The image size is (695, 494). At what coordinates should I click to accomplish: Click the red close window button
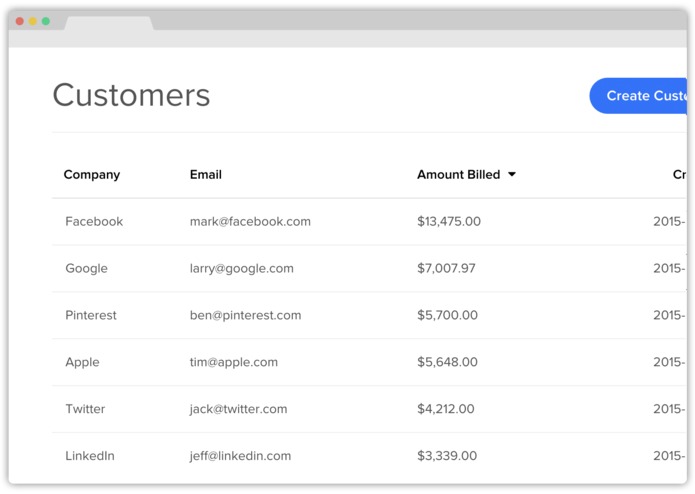pyautogui.click(x=20, y=21)
